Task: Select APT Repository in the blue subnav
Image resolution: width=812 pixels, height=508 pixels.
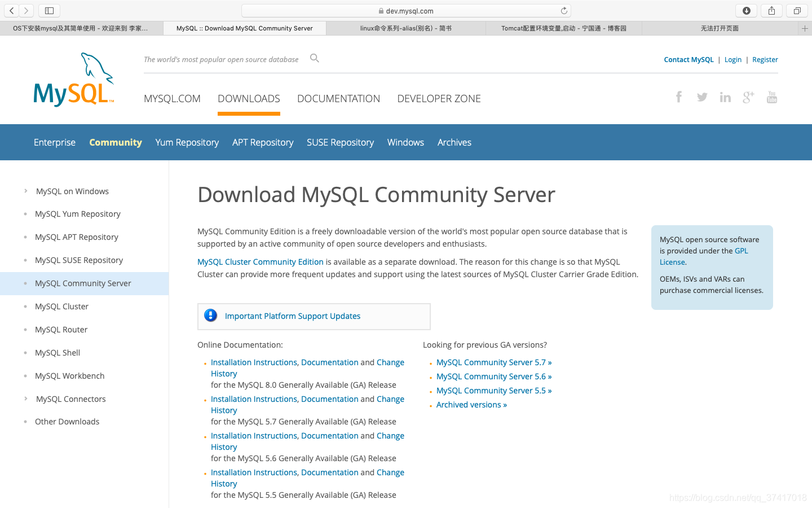Action: tap(263, 142)
